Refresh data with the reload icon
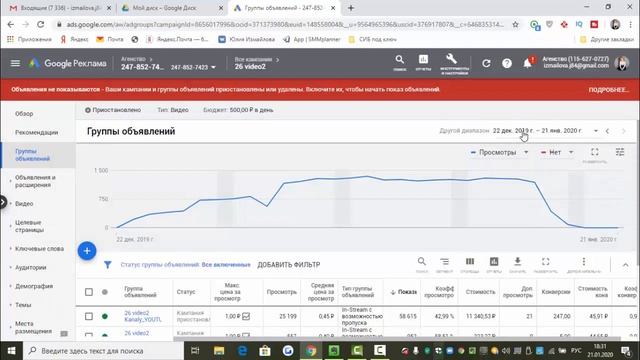Image resolution: width=640 pixels, height=360 pixels. (486, 63)
